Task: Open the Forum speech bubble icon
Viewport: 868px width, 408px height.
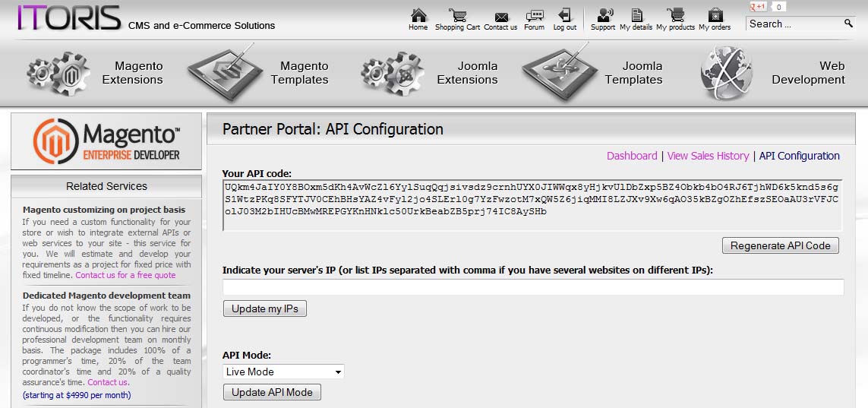Action: tap(535, 15)
